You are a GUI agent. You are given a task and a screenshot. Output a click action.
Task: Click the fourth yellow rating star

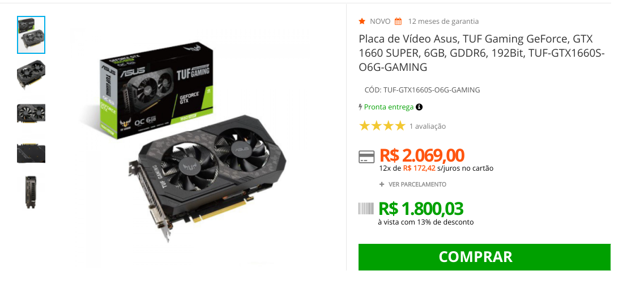pos(400,126)
